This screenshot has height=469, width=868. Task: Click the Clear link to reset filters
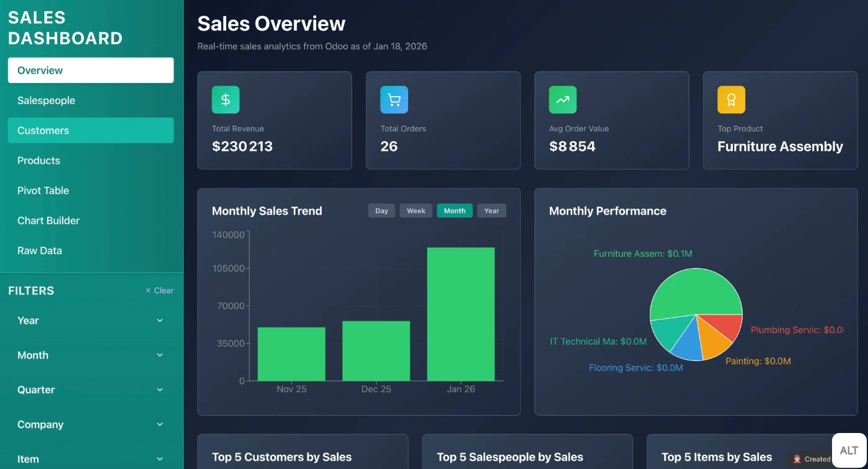tap(162, 290)
